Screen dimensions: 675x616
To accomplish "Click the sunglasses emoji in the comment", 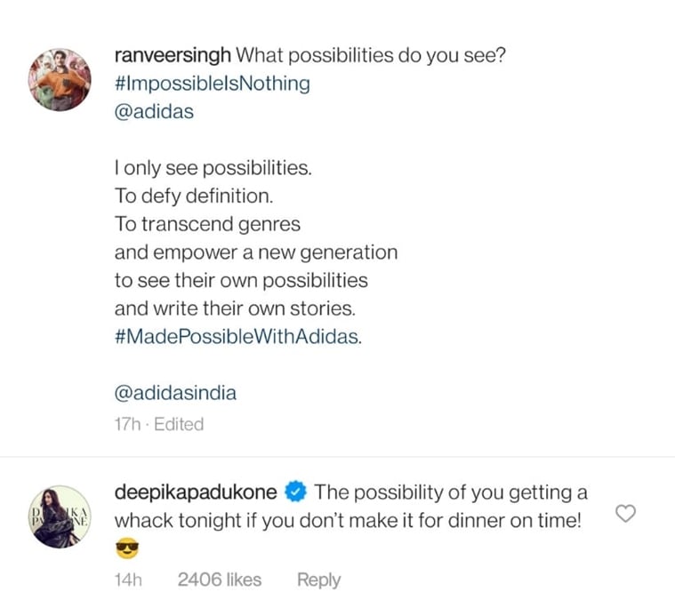I will point(127,548).
